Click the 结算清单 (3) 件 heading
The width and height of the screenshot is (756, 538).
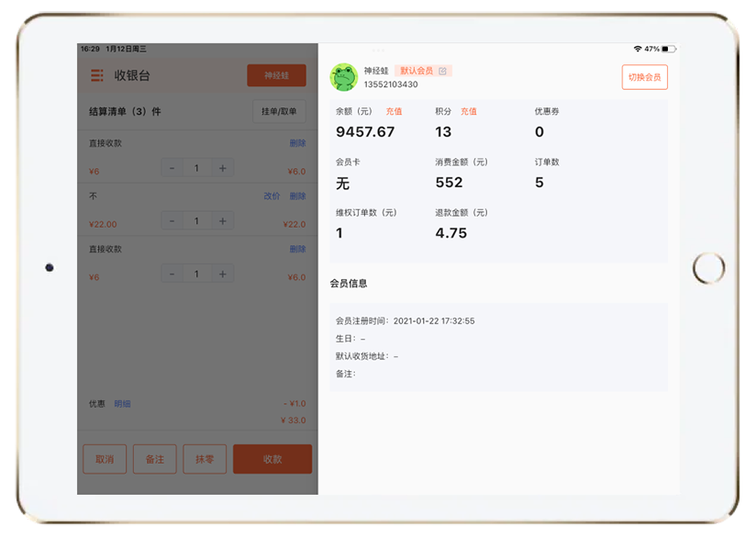click(125, 111)
